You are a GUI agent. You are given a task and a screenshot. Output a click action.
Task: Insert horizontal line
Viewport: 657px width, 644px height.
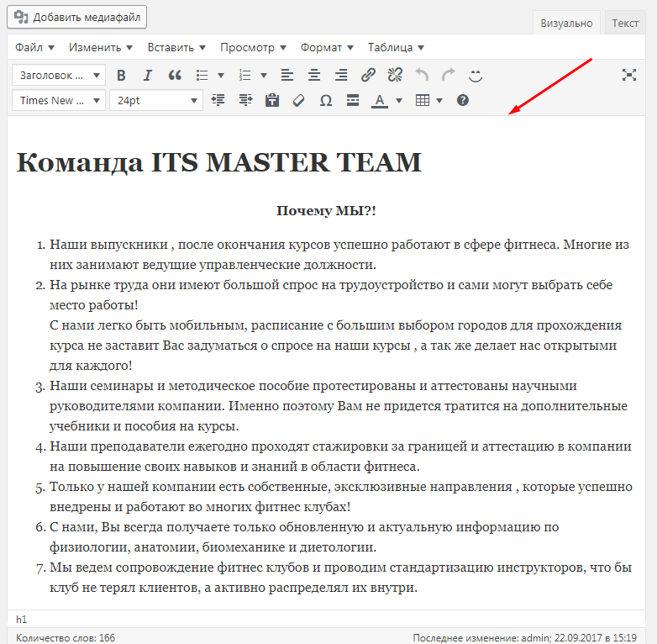point(353,100)
